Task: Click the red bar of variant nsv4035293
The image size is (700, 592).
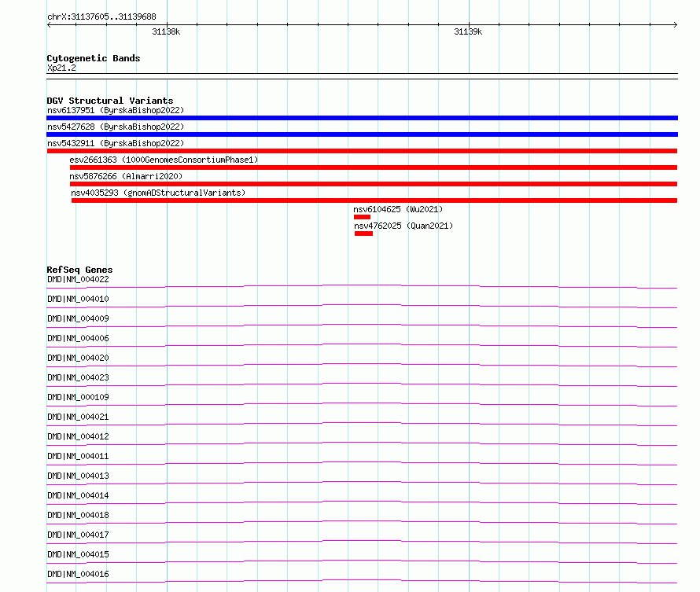Action: pos(374,200)
